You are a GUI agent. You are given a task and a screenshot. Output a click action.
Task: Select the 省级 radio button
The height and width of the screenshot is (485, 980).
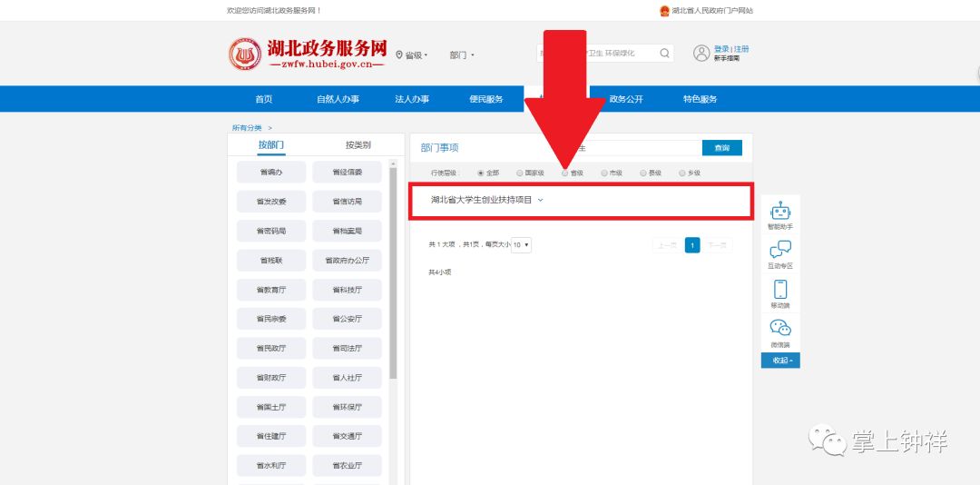click(x=565, y=173)
